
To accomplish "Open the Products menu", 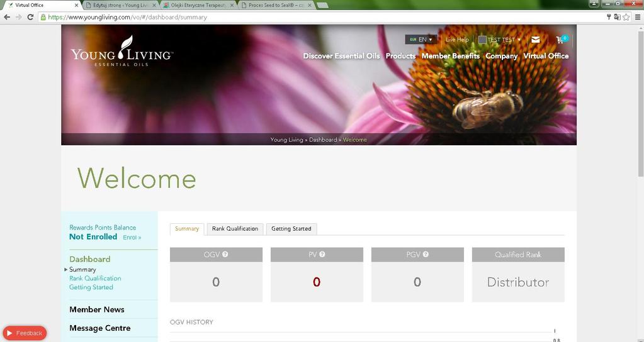I will [400, 56].
